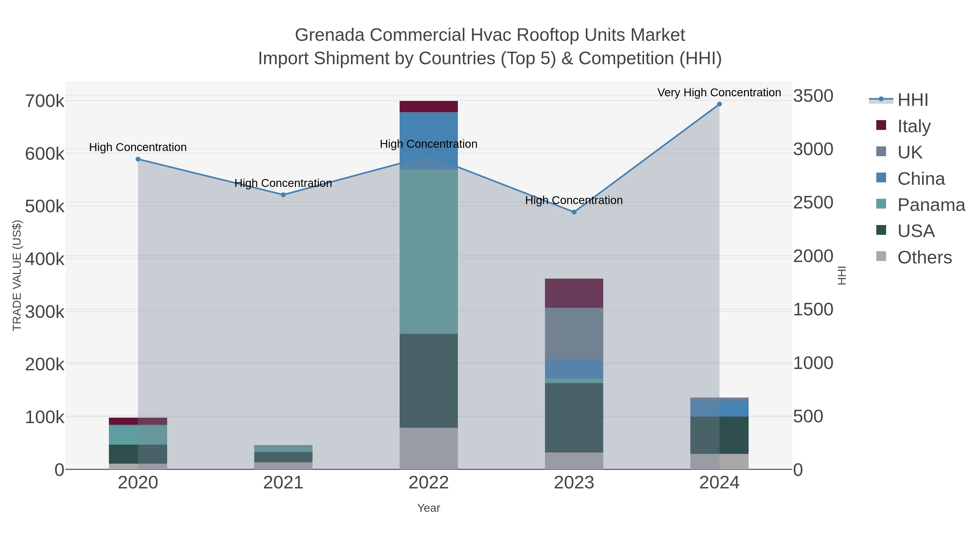980x551 pixels.
Task: Click the 2000 HHI axis tick label
Action: coord(813,256)
